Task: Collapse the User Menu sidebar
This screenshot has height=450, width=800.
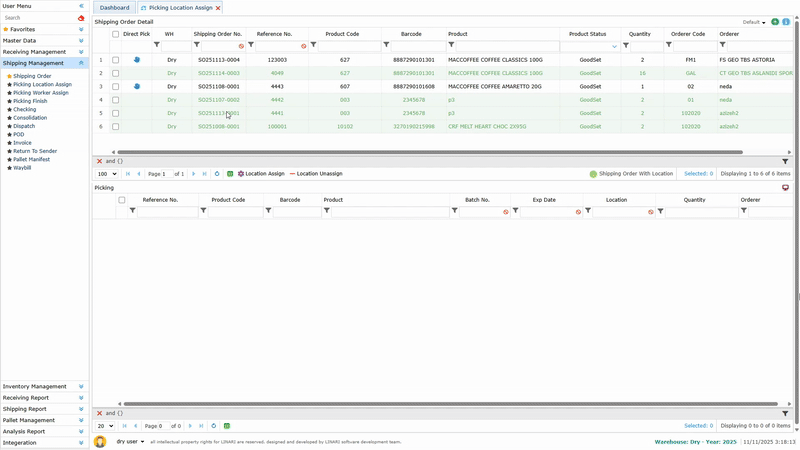Action: coord(81,6)
